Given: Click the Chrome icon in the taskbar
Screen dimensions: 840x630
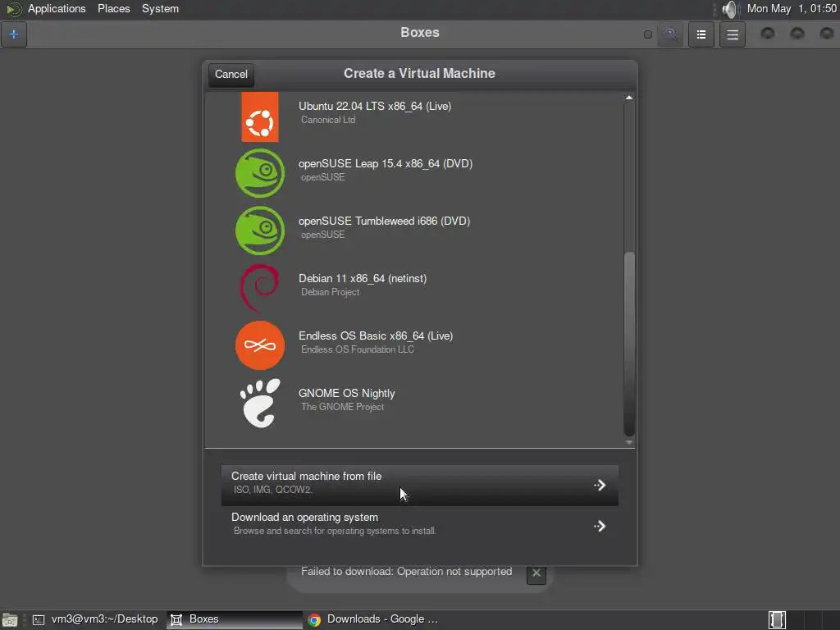Looking at the screenshot, I should click(x=314, y=620).
